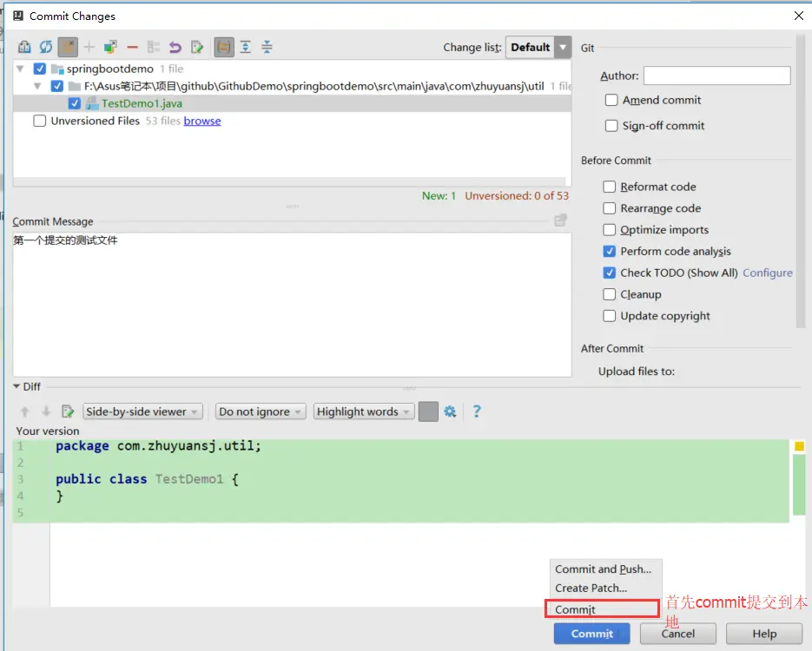Uncheck the TestDemo1.java checkbox
Screen dimensions: 812x651
pyautogui.click(x=75, y=103)
